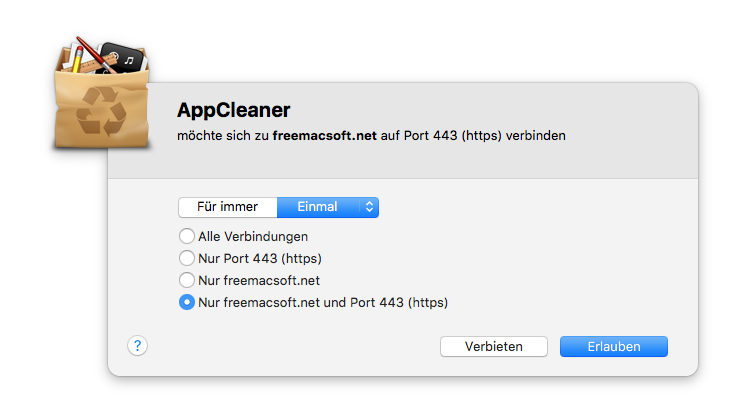Open help with the question mark button
Screen dimensions: 735x417
[x=138, y=345]
